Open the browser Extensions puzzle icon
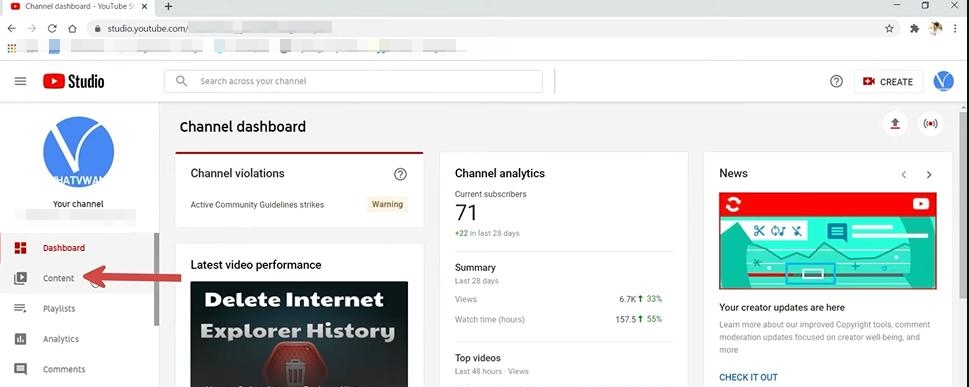969x387 pixels. point(915,28)
